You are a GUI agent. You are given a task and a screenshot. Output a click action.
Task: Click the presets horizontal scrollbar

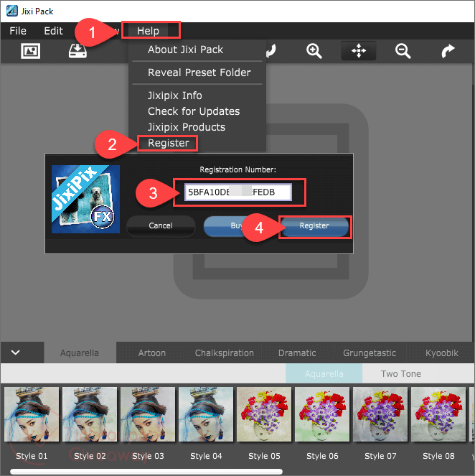146,472
